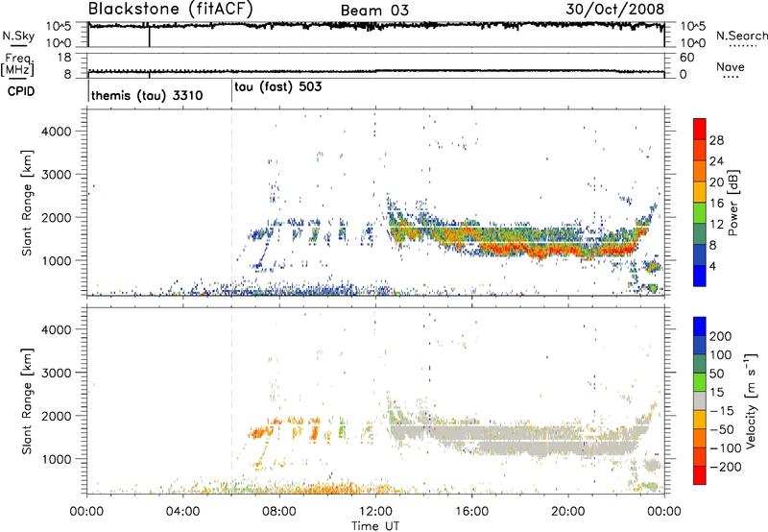This screenshot has width=768, height=532.
Task: Pick the orange 20-24 dB power color
Action: tap(700, 172)
